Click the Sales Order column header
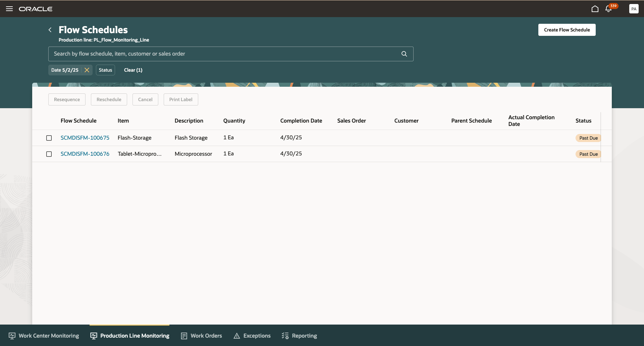Image resolution: width=644 pixels, height=346 pixels. pos(352,121)
